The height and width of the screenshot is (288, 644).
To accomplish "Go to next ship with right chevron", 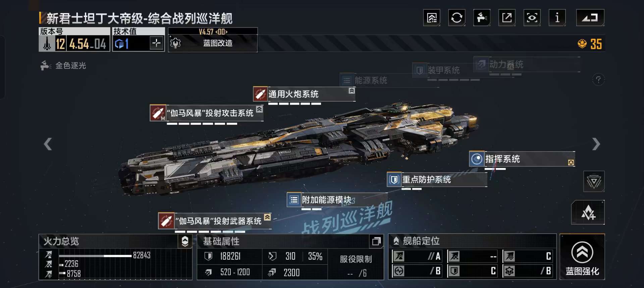I will (596, 144).
